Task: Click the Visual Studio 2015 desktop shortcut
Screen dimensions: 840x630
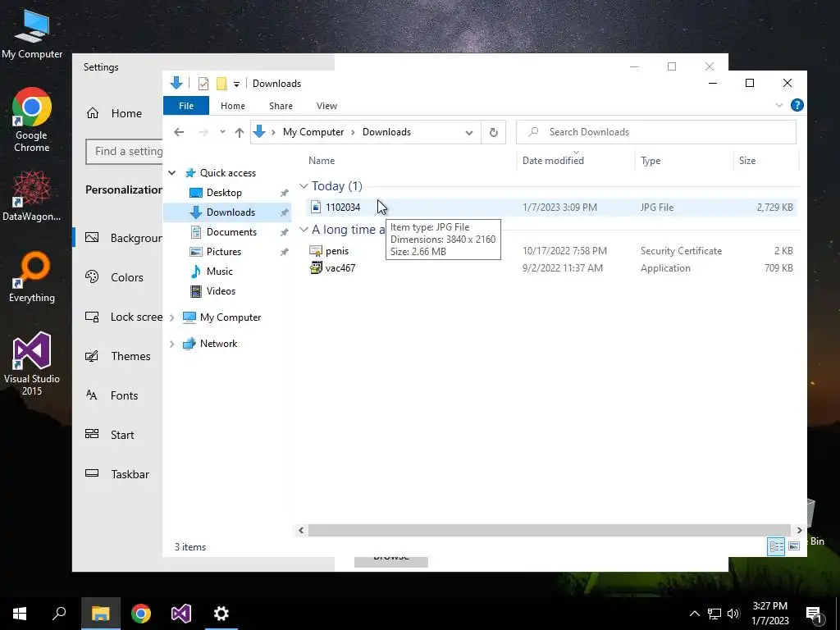Action: point(32,363)
